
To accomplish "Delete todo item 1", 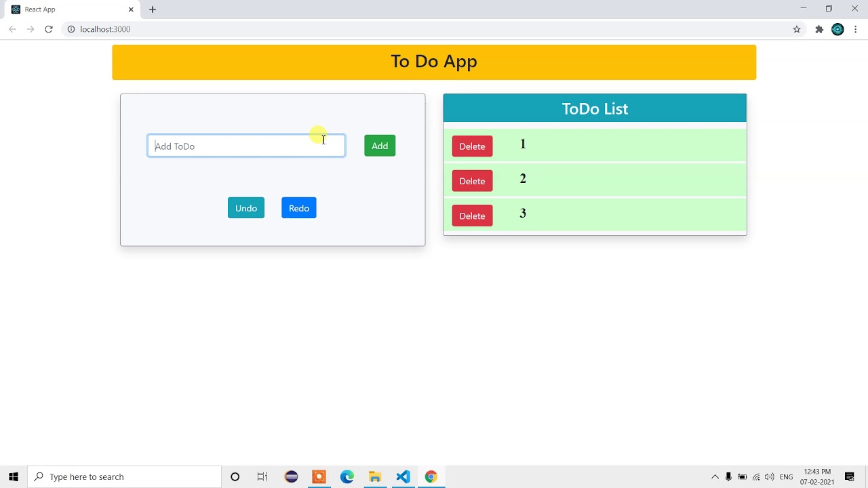I will 473,146.
